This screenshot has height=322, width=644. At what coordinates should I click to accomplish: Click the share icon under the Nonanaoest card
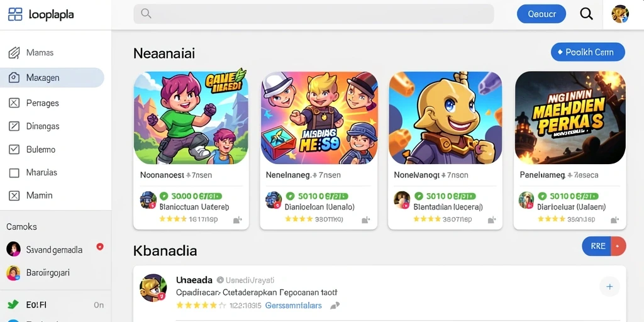(x=237, y=220)
